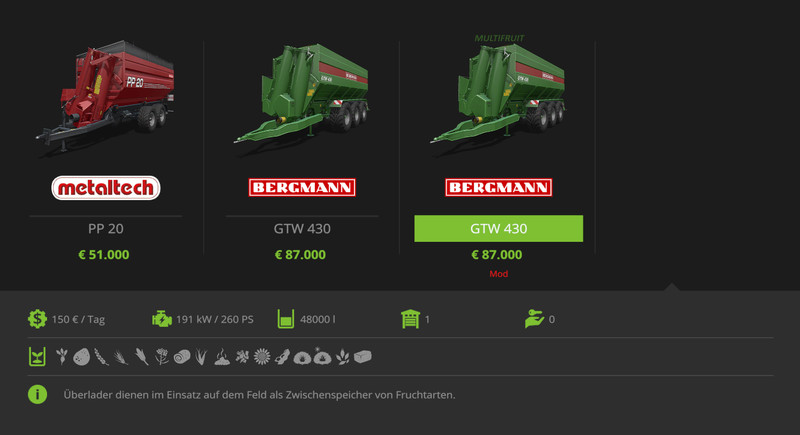Viewport: 800px width, 435px height.
Task: Click the sunflower fruit type icon
Action: [262, 356]
